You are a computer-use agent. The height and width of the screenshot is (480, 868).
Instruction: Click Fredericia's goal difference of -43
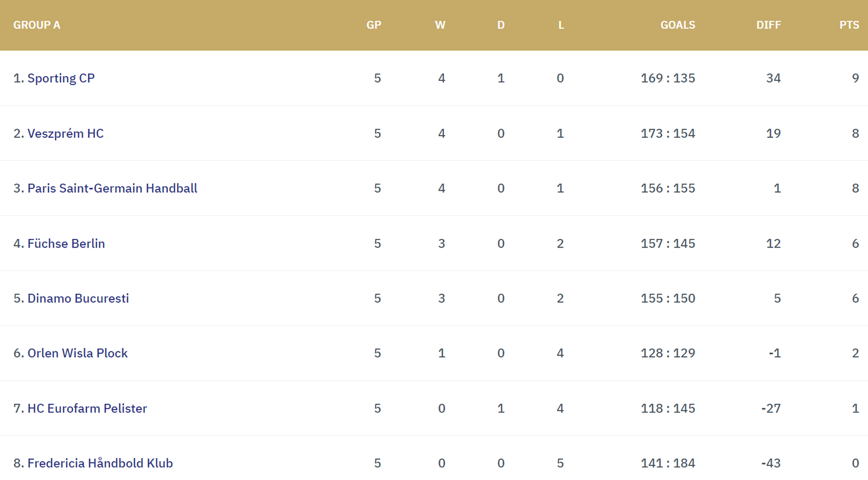(771, 463)
